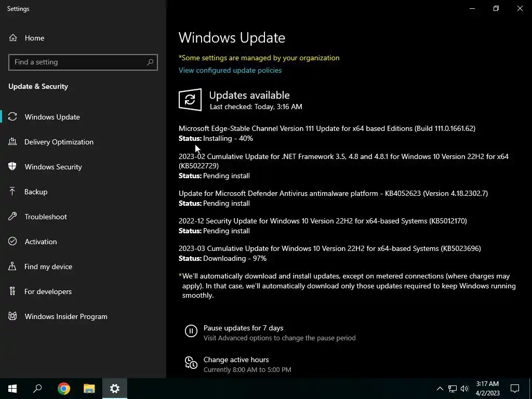Open the Activation settings page
Viewport: 532px width, 399px height.
83,241
